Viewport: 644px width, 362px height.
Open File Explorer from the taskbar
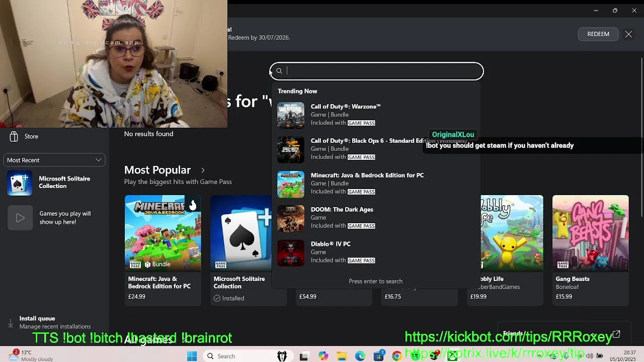(342, 356)
